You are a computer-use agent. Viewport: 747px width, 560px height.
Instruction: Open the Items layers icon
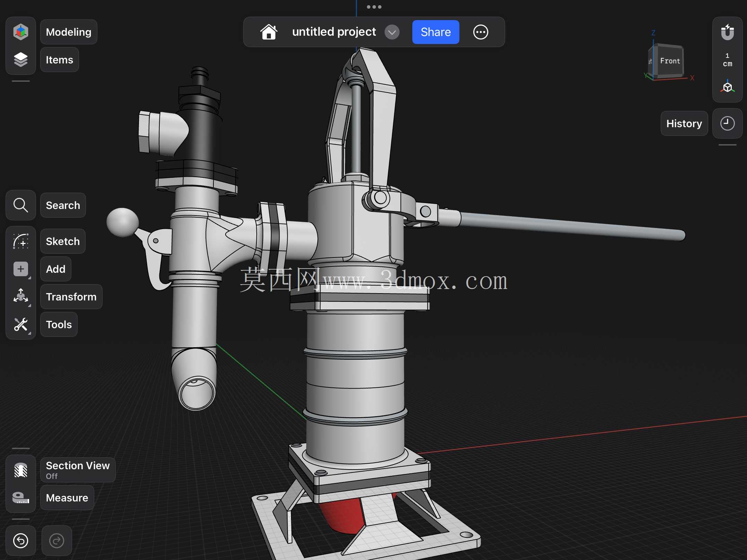[21, 60]
